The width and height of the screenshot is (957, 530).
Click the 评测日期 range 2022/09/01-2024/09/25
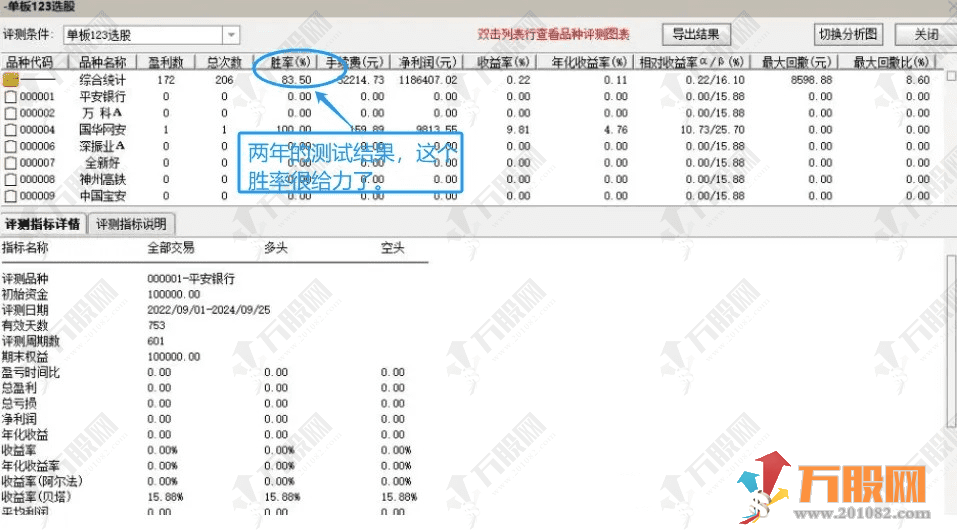[208, 310]
